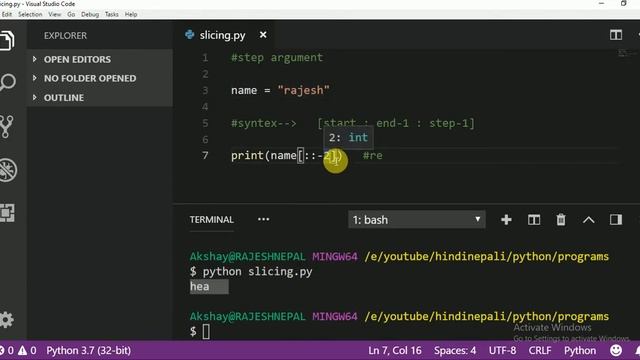The image size is (640, 360).
Task: Maximize terminal panel with up chevron
Action: point(588,220)
